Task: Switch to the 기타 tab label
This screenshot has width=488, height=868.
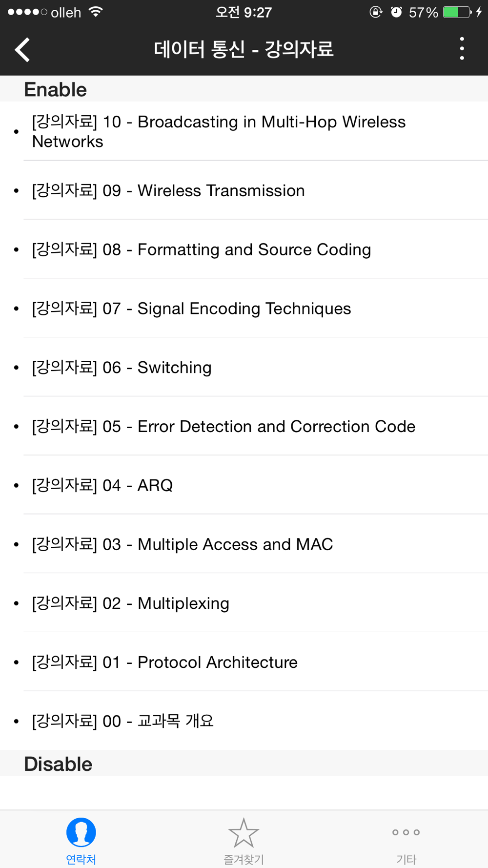Action: pos(406,859)
